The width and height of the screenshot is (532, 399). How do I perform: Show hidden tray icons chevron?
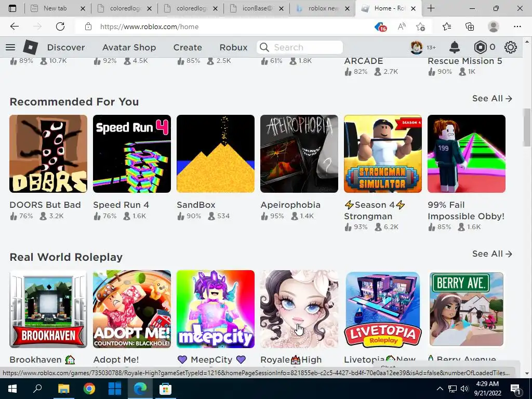440,389
